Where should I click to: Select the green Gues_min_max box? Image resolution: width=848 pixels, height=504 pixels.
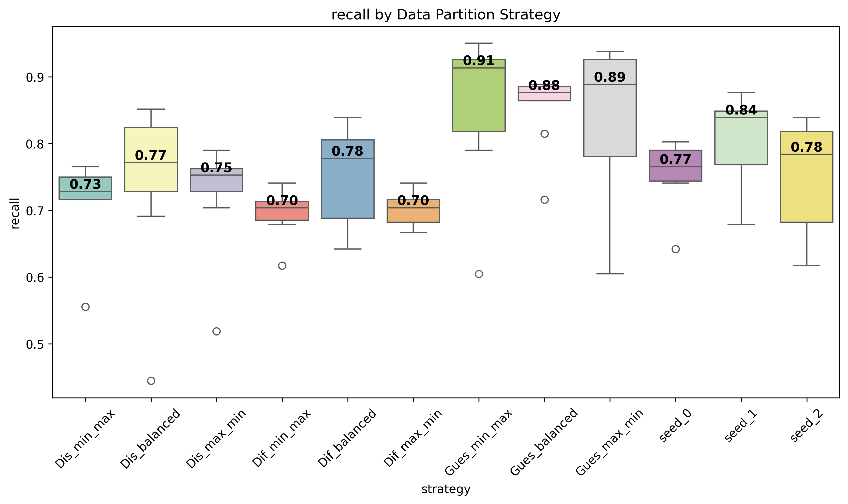pyautogui.click(x=479, y=102)
